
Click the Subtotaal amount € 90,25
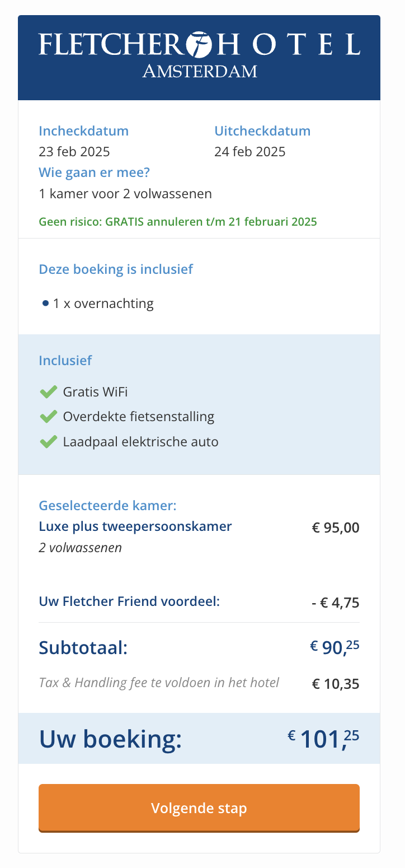[335, 648]
